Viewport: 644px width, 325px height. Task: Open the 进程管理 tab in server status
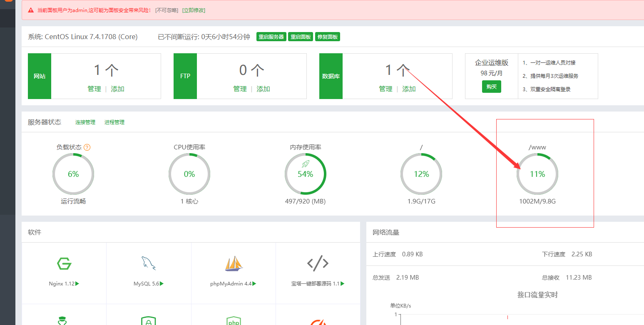114,122
